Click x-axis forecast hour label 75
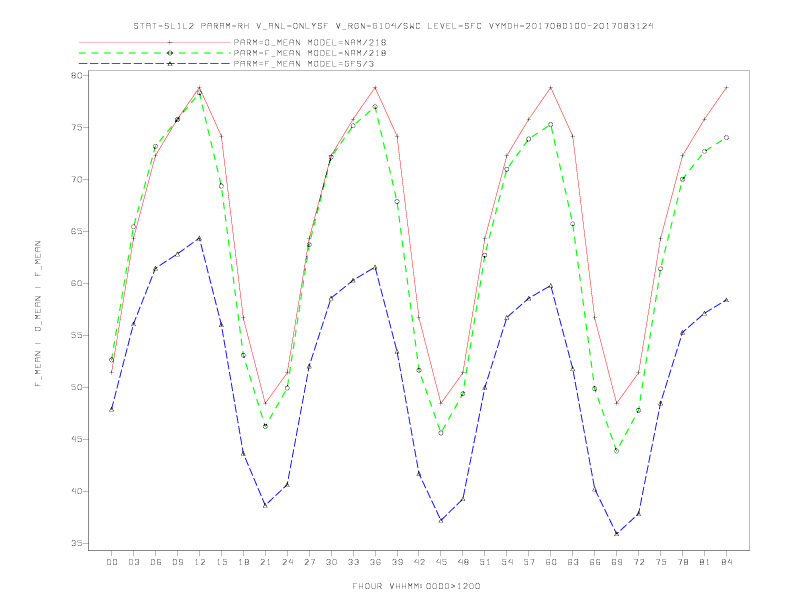792x612 pixels. pyautogui.click(x=661, y=562)
